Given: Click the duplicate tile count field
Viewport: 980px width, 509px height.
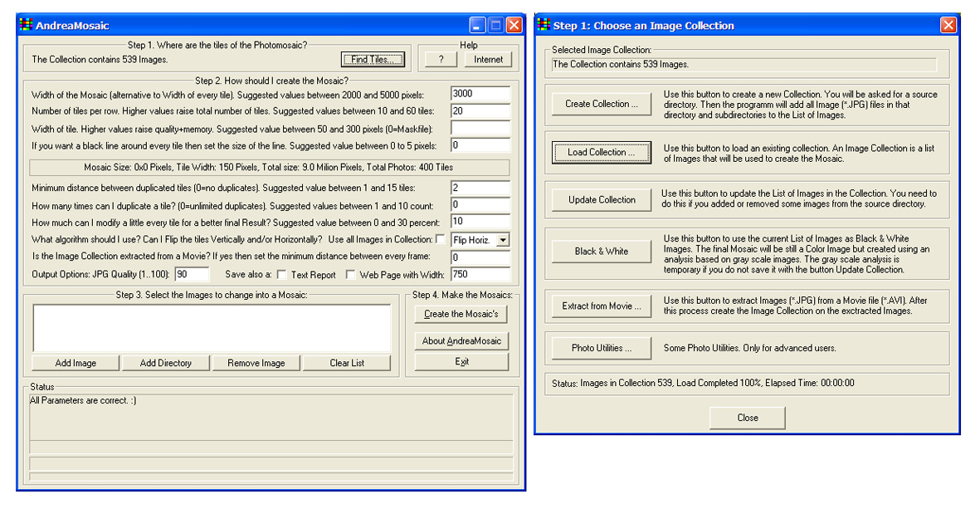Looking at the screenshot, I should tap(480, 204).
